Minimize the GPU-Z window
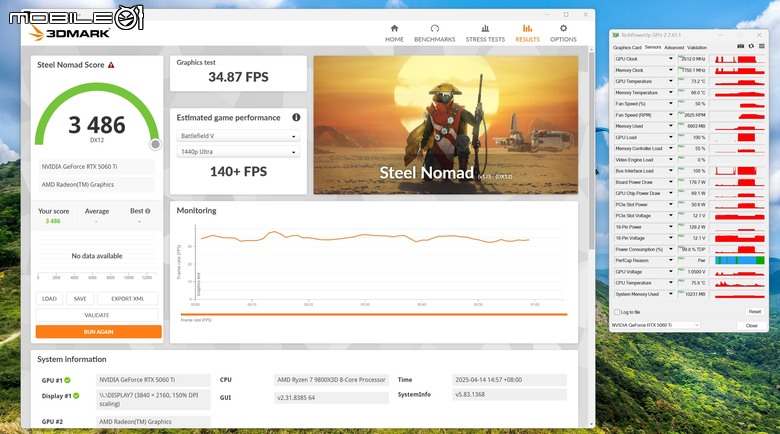This screenshot has height=434, width=780. 720,35
